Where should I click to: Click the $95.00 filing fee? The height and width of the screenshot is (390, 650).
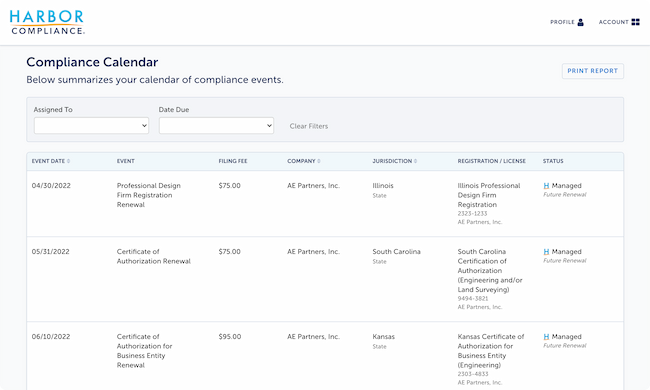[230, 337]
